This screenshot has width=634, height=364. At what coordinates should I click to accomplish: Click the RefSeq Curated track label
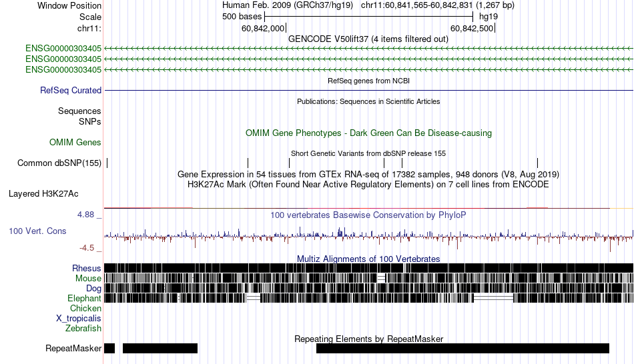pos(71,90)
